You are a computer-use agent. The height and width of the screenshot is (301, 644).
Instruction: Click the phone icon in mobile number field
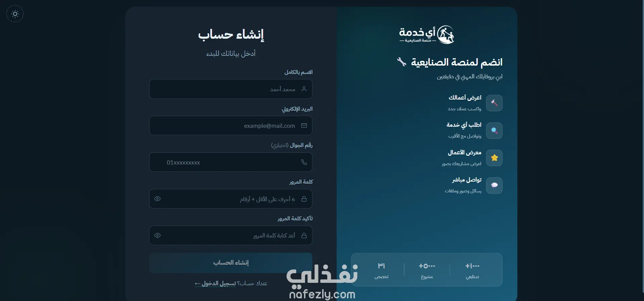click(x=304, y=162)
